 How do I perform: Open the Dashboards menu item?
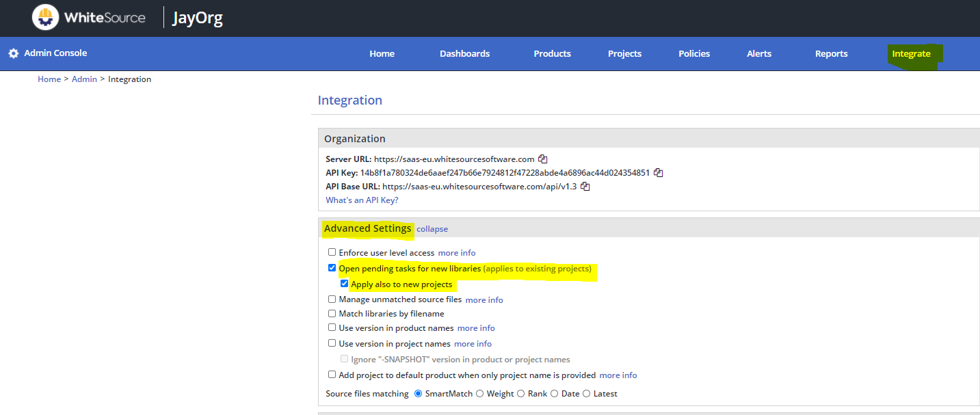[x=464, y=53]
